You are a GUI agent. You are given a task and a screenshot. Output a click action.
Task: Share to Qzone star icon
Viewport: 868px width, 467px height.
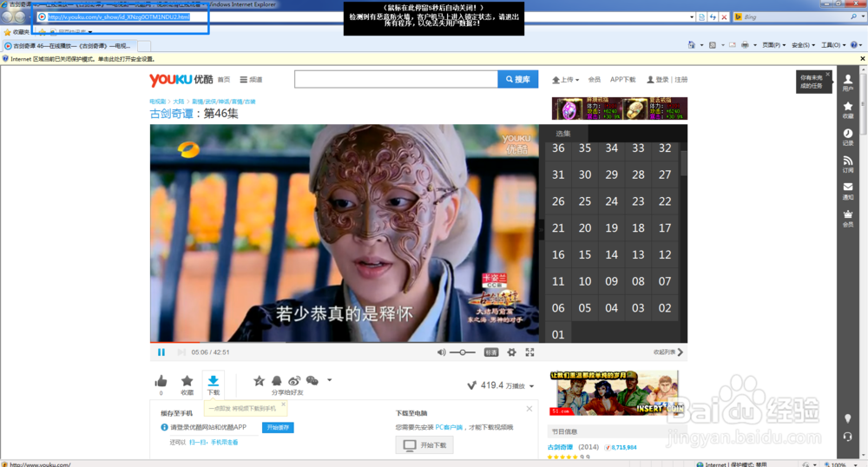point(259,380)
